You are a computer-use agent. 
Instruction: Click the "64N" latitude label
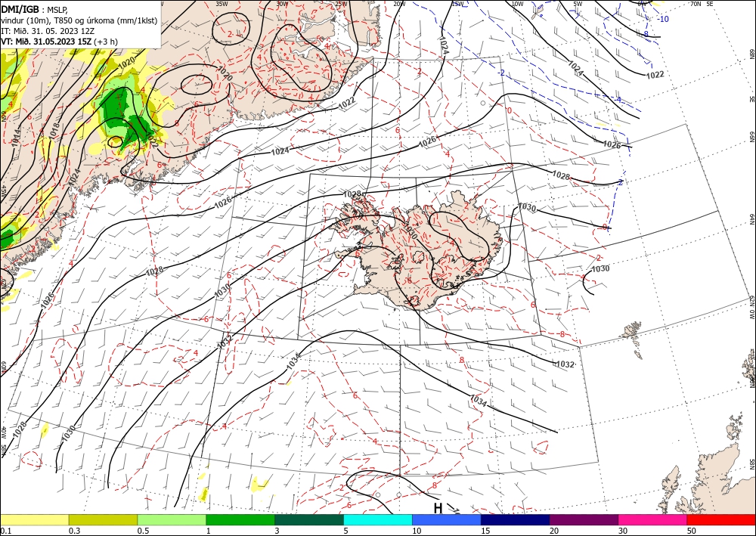(x=751, y=219)
